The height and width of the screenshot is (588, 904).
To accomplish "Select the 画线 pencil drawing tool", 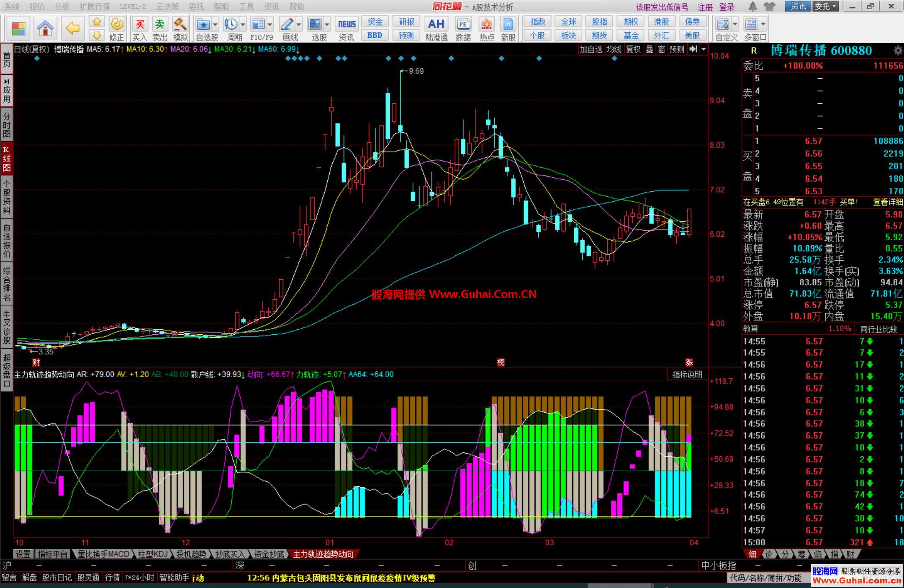I will [x=288, y=24].
